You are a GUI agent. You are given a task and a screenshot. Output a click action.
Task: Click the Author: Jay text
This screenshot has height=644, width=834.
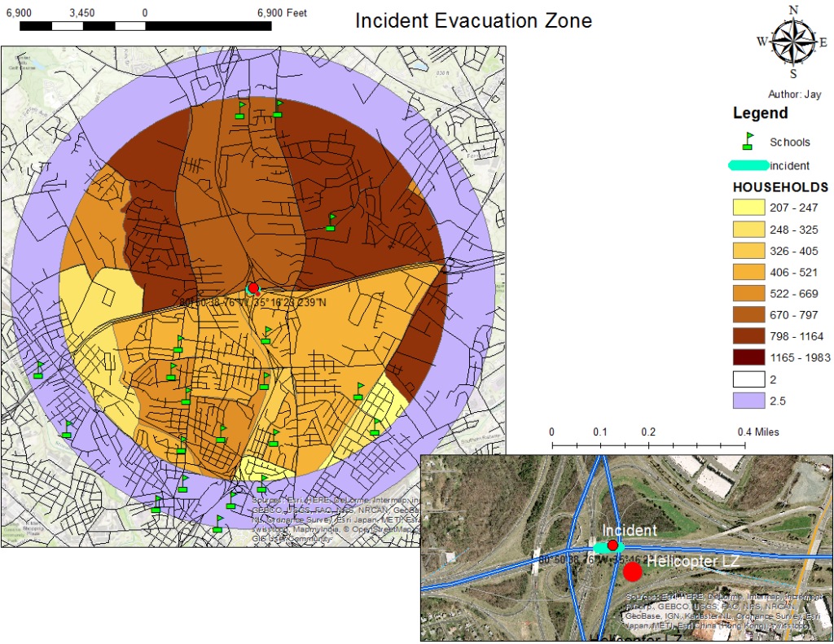[x=794, y=94]
